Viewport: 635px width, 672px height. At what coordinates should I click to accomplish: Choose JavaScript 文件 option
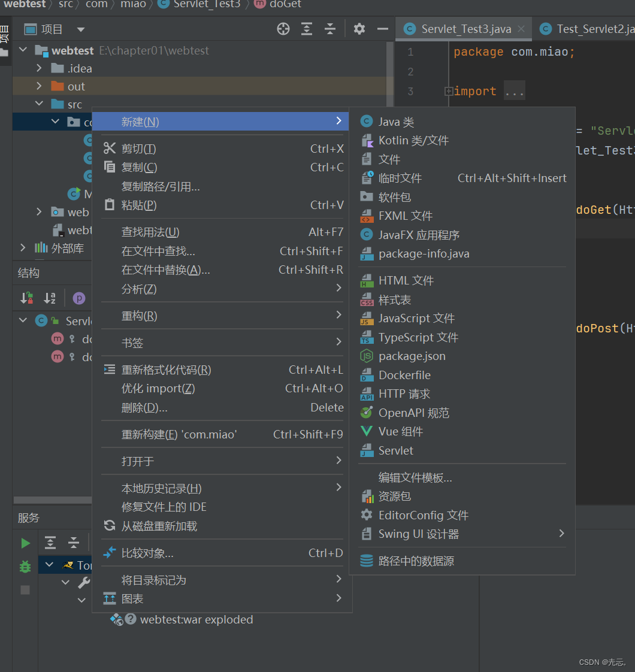(462, 319)
